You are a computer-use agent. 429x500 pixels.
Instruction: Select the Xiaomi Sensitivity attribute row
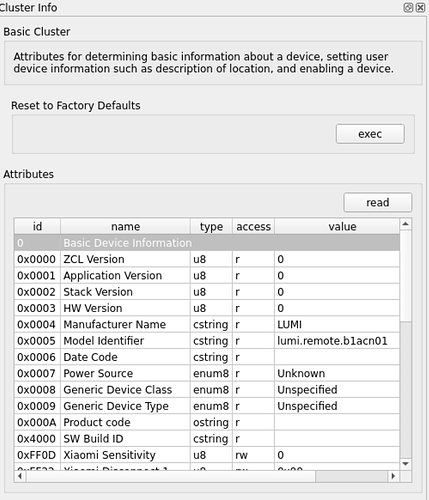[207, 455]
